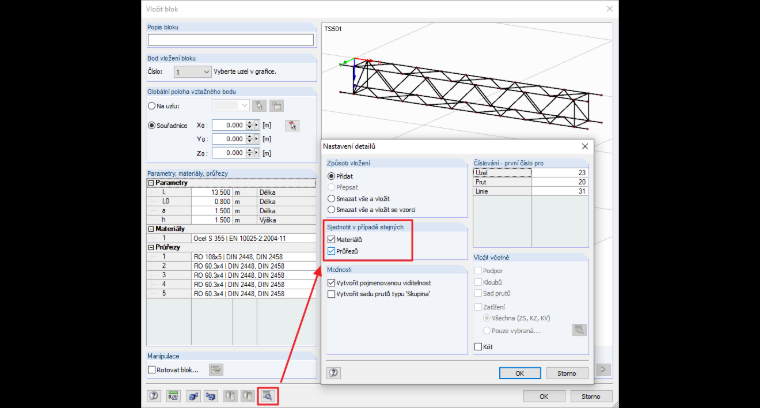Image resolution: width=760 pixels, height=408 pixels.
Task: Click the next arrow button under the preview
Action: (603, 369)
